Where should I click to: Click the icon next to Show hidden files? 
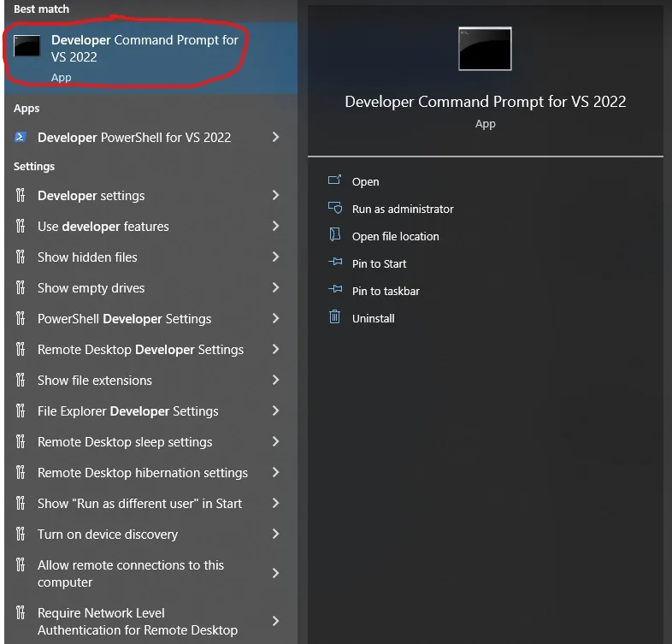pos(21,257)
